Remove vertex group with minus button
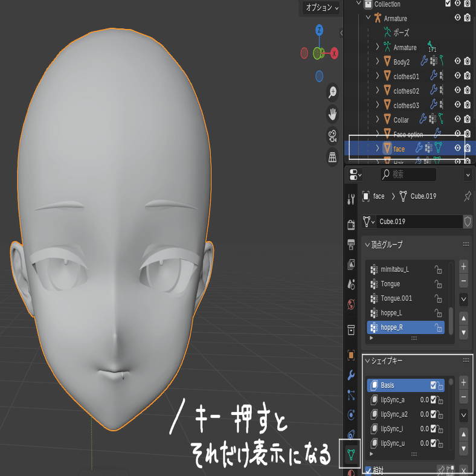The image size is (476, 476). coord(463,281)
